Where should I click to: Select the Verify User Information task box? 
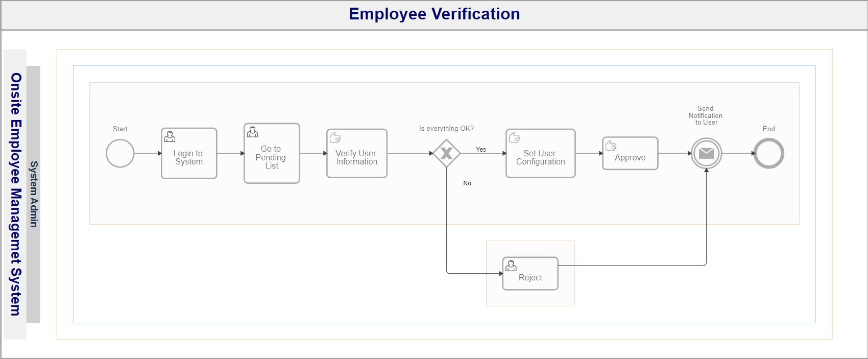coord(357,153)
